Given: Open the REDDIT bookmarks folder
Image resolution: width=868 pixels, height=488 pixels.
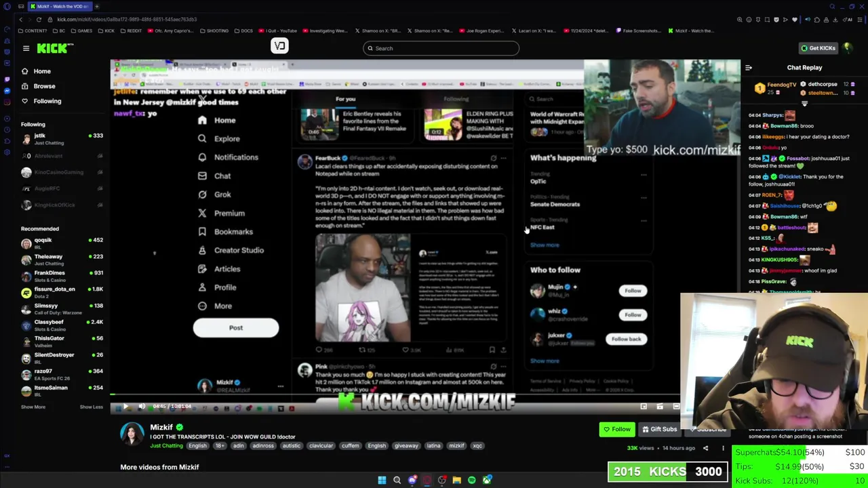Looking at the screenshot, I should click(131, 30).
